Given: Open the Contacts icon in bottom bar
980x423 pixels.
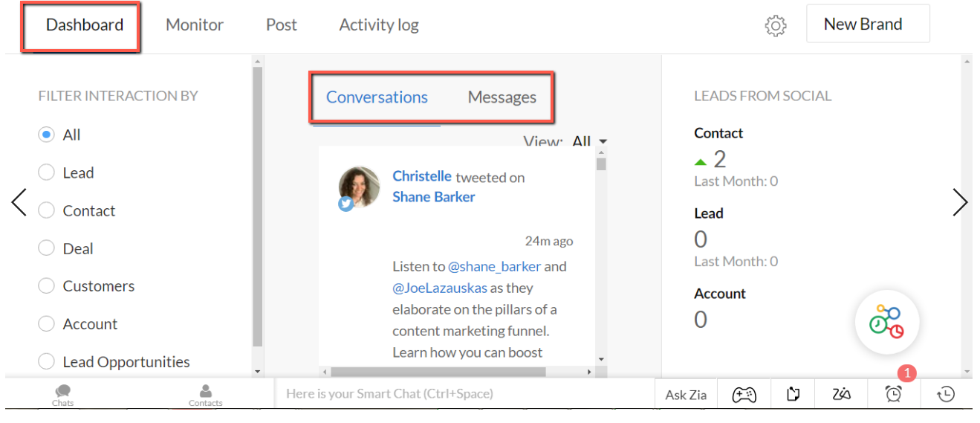Looking at the screenshot, I should click(x=206, y=395).
